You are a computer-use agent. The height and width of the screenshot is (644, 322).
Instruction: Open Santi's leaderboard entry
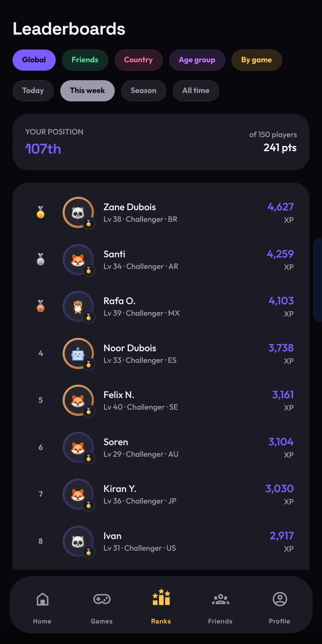point(161,260)
